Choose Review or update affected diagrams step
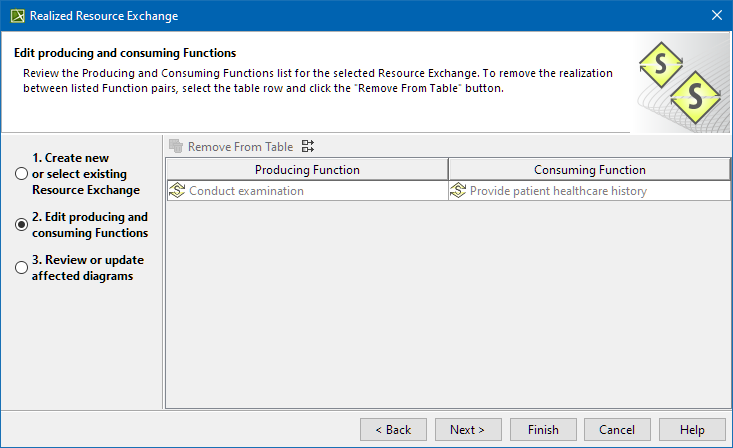The height and width of the screenshot is (448, 733). 22,268
